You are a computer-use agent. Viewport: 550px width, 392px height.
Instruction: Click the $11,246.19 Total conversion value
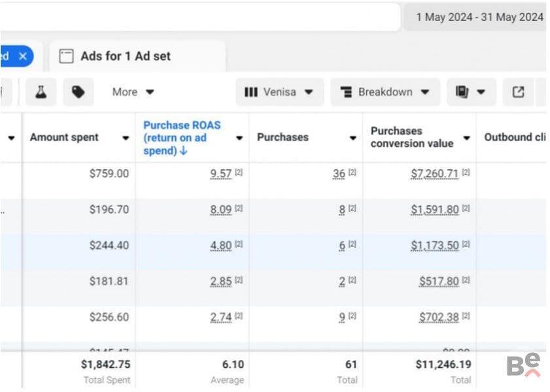coord(443,365)
